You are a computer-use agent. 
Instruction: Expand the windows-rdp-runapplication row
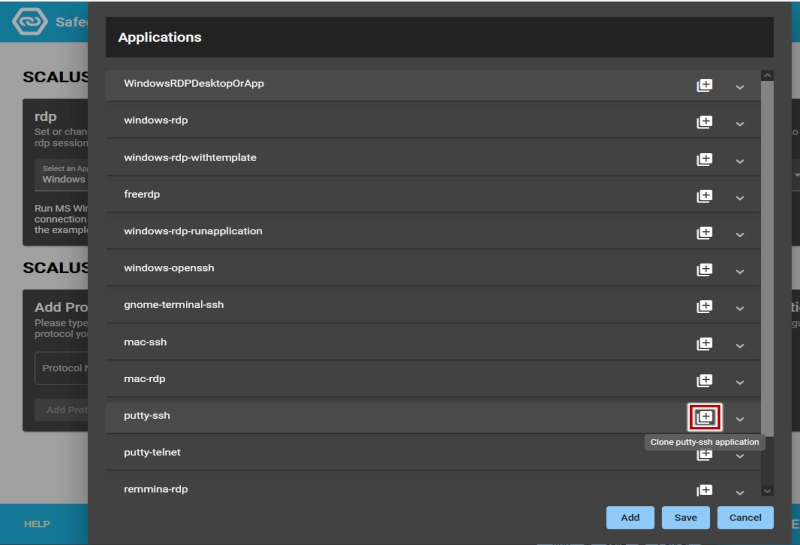[x=739, y=235]
